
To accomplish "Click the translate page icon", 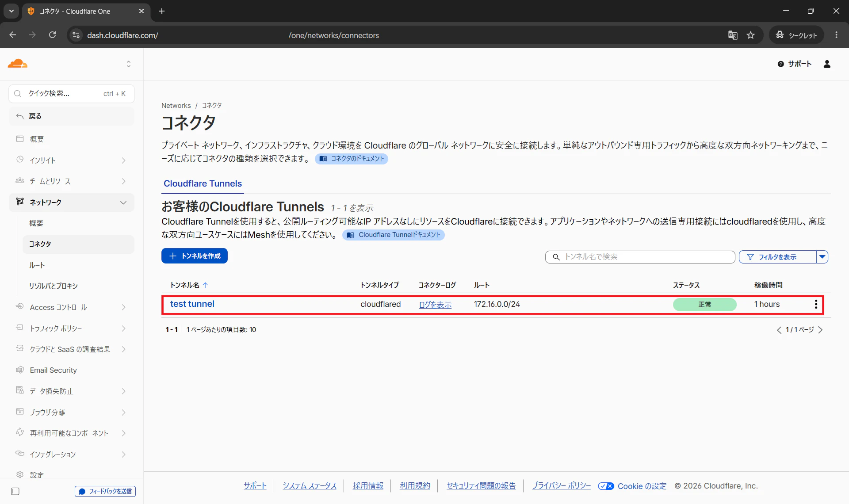I will click(x=733, y=35).
